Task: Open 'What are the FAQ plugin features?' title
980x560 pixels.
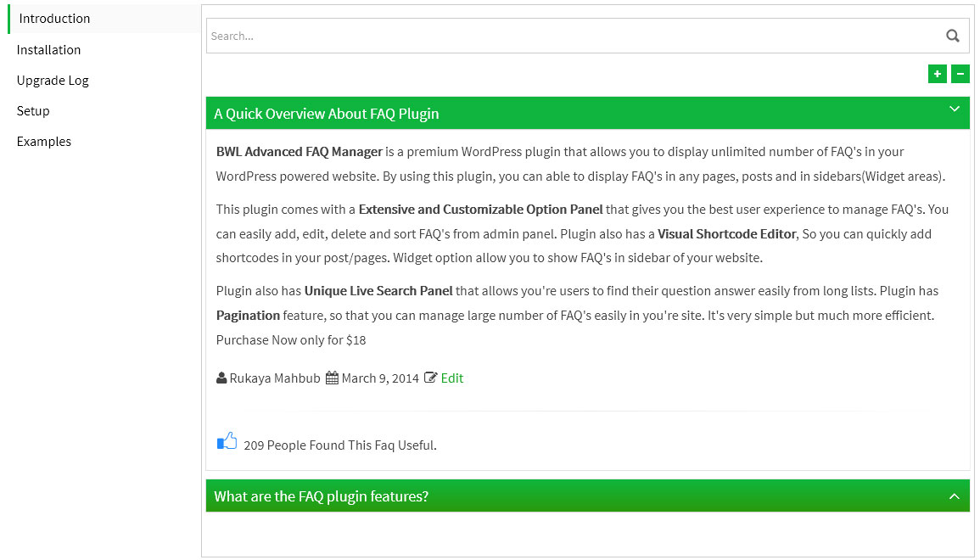Action: 321,496
